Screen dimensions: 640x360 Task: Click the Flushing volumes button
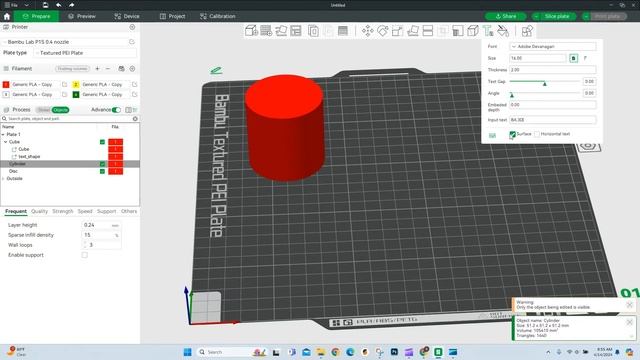(x=72, y=69)
